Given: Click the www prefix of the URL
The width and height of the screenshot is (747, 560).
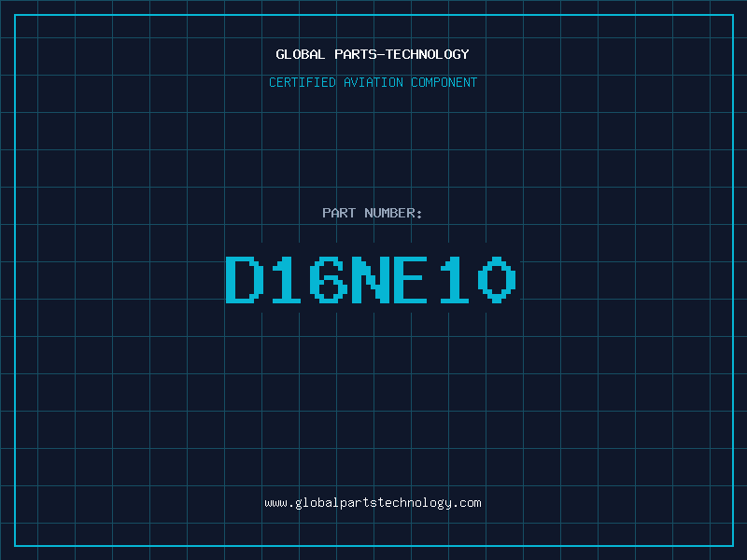Looking at the screenshot, I should click(x=275, y=504).
